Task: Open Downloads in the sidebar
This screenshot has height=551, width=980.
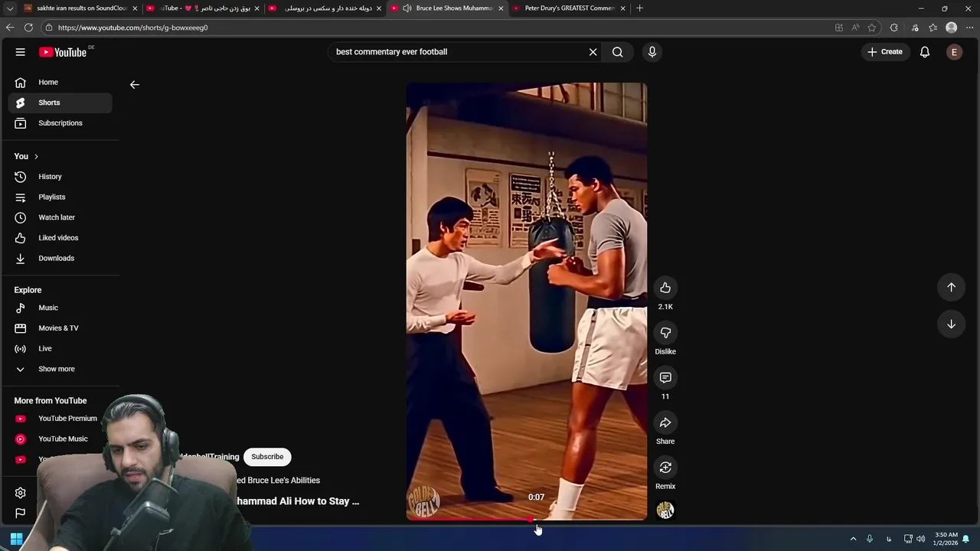Action: (x=60, y=259)
